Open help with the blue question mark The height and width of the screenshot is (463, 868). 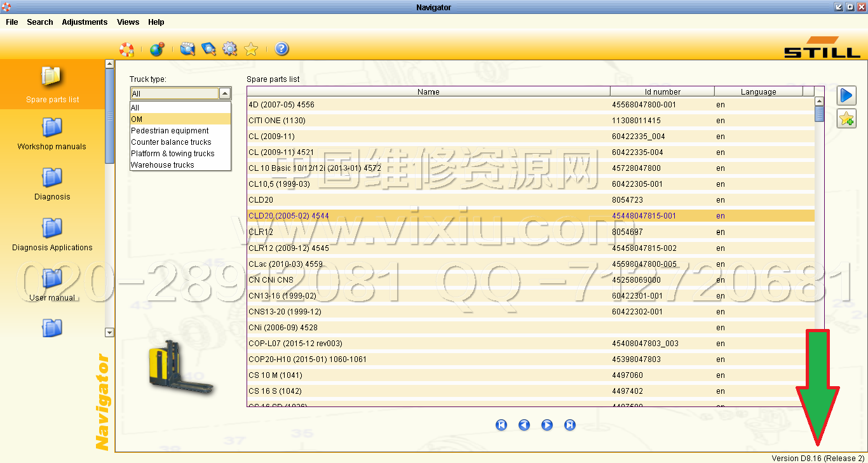pos(282,49)
